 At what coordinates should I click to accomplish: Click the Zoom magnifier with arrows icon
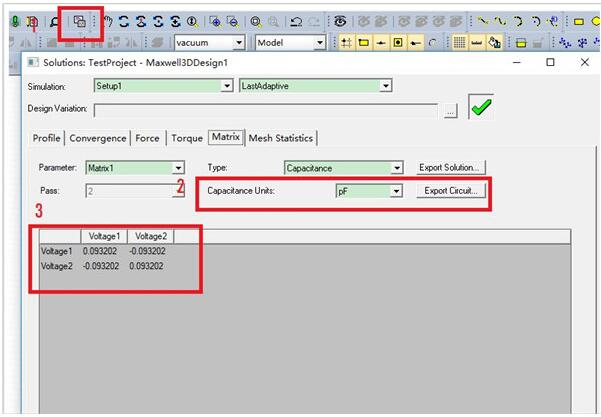click(x=192, y=21)
